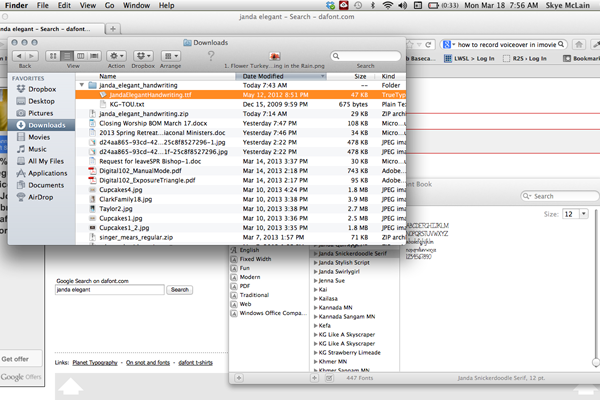Expand Janda Stylish Script font family
Image resolution: width=600 pixels, height=400 pixels.
tap(316, 263)
